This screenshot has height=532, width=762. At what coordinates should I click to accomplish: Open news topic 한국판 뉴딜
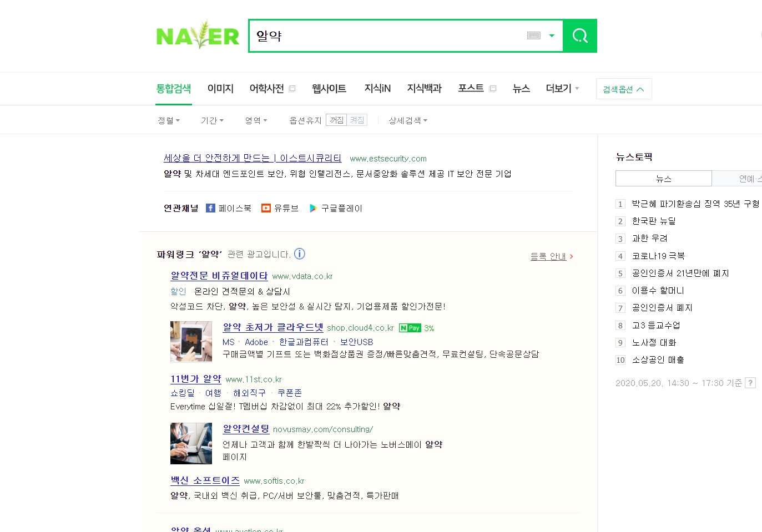click(x=654, y=221)
